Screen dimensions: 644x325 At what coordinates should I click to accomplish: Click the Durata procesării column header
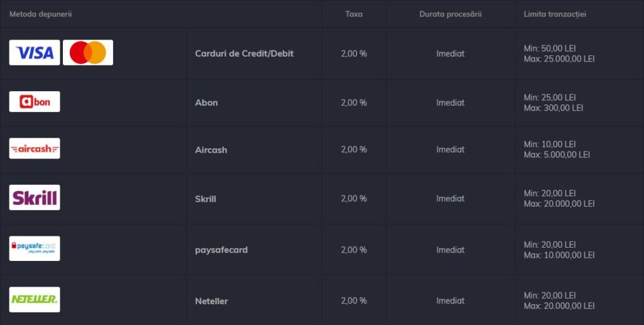[450, 14]
